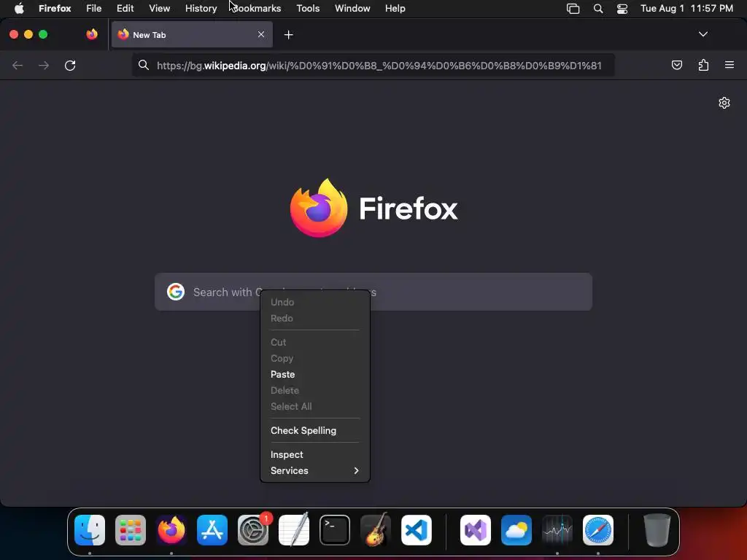Choose Inspect from the context menu

click(x=287, y=455)
